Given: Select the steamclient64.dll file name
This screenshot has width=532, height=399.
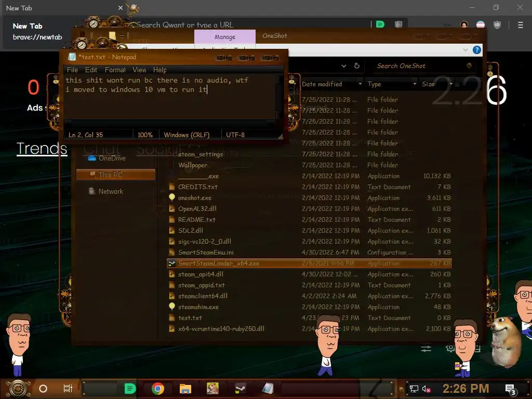Looking at the screenshot, I should point(203,296).
